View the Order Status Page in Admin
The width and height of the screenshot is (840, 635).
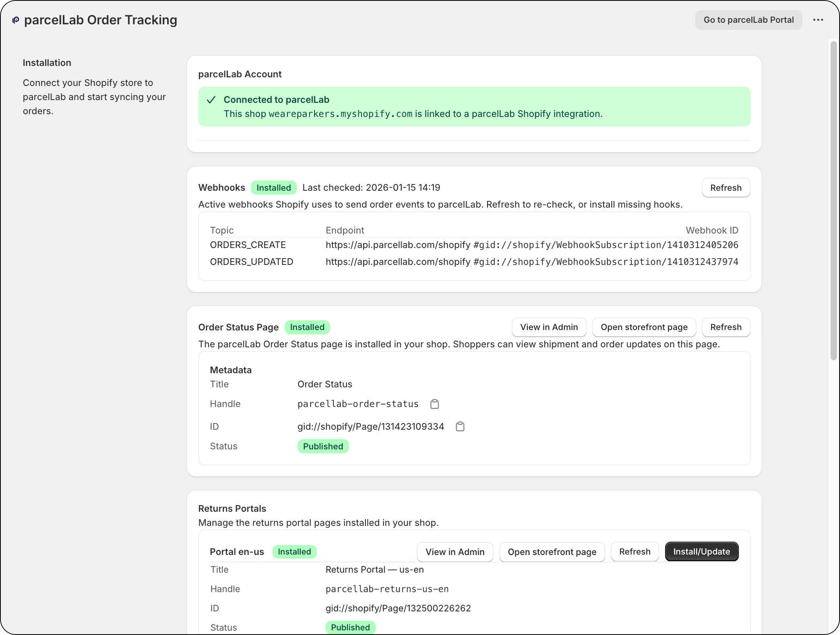pyautogui.click(x=549, y=327)
